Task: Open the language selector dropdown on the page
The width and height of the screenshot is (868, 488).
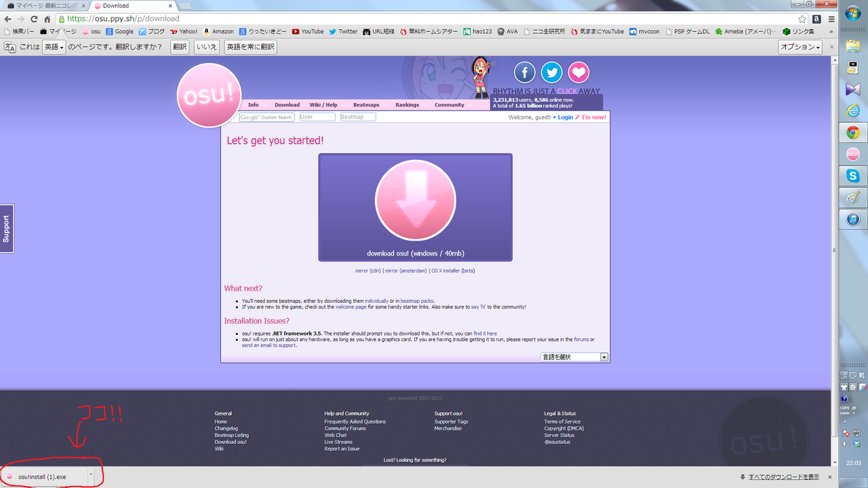Action: 574,357
